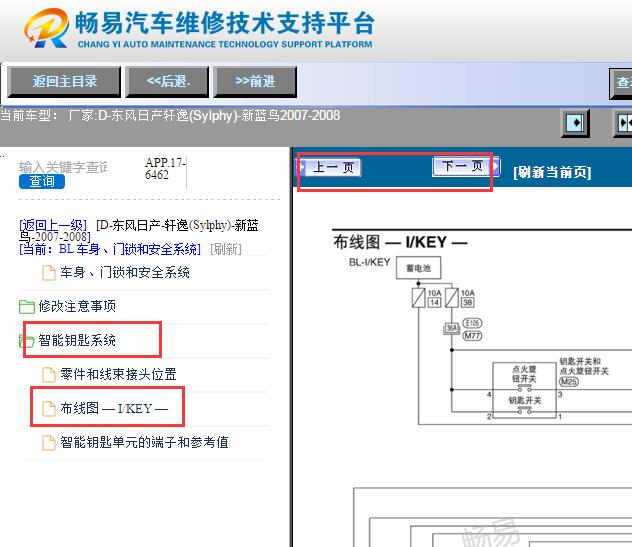Open the 车身、门锁和安全系统 document item
Screen dimensions: 632x547
pos(125,272)
